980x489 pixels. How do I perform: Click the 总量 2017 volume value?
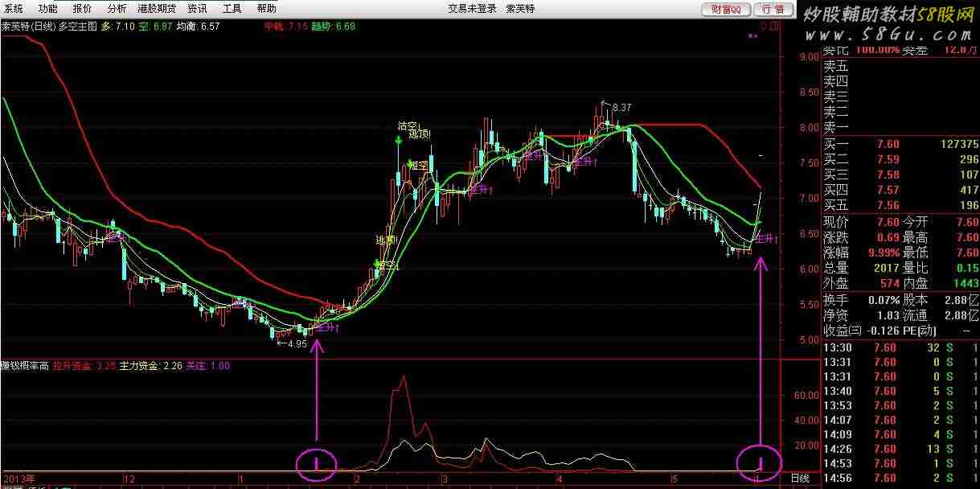885,268
